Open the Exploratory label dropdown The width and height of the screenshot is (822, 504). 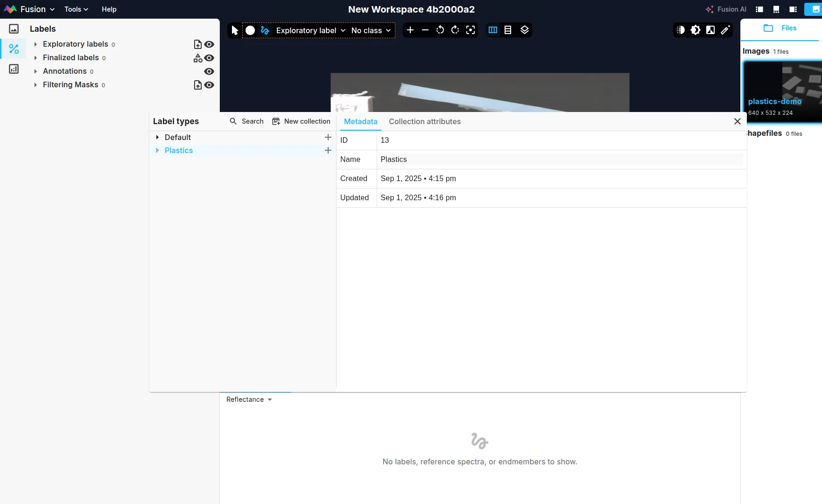(310, 30)
